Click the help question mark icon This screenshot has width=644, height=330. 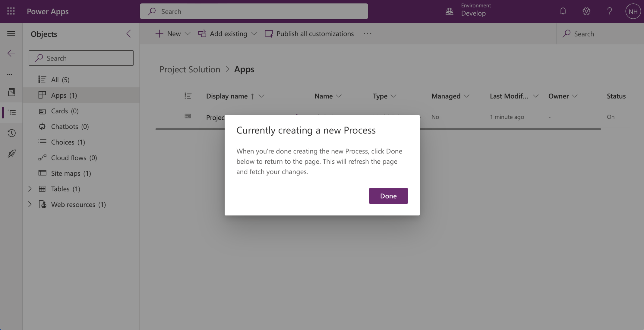click(610, 11)
